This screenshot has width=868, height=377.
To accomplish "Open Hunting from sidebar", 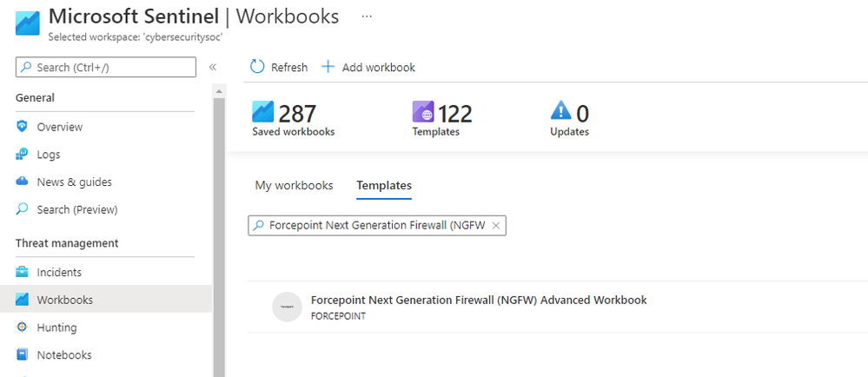I will click(56, 327).
